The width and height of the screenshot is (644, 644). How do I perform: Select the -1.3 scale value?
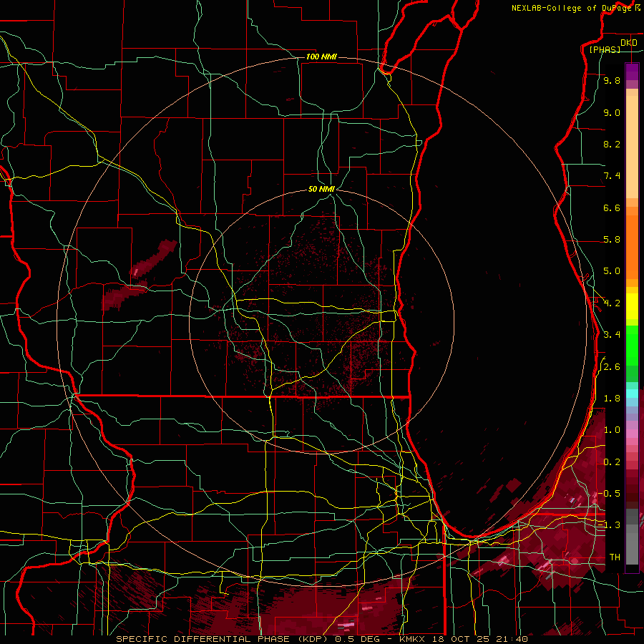coord(609,525)
